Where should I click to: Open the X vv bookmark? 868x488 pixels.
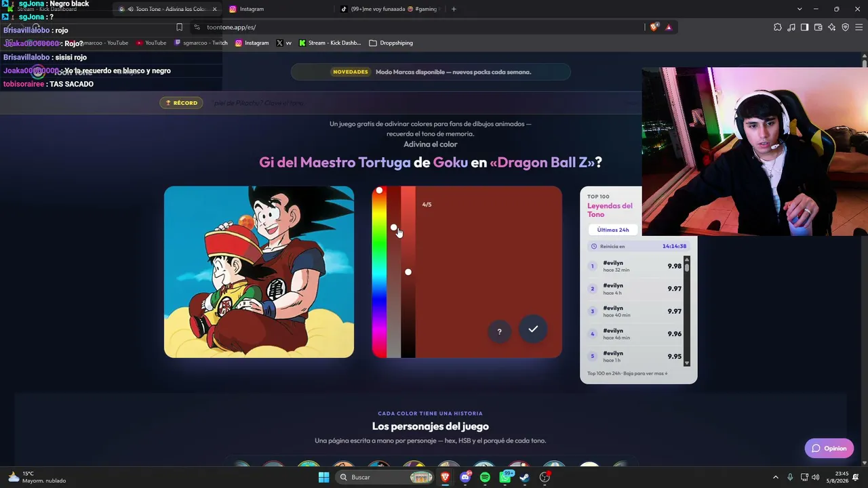(284, 43)
